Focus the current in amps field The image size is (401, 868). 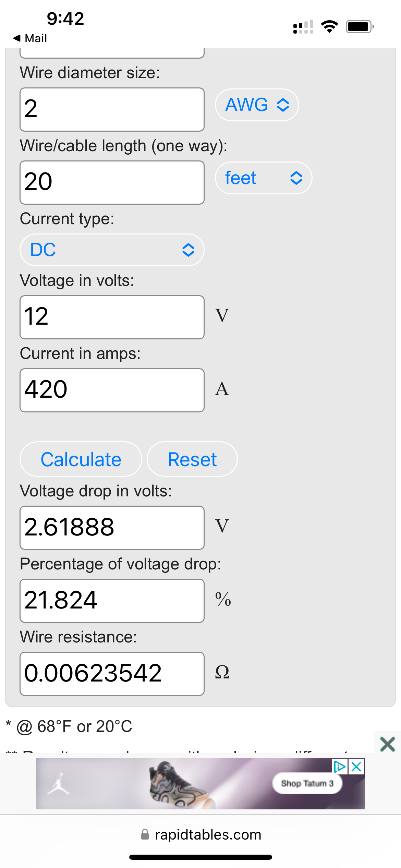[x=112, y=390]
